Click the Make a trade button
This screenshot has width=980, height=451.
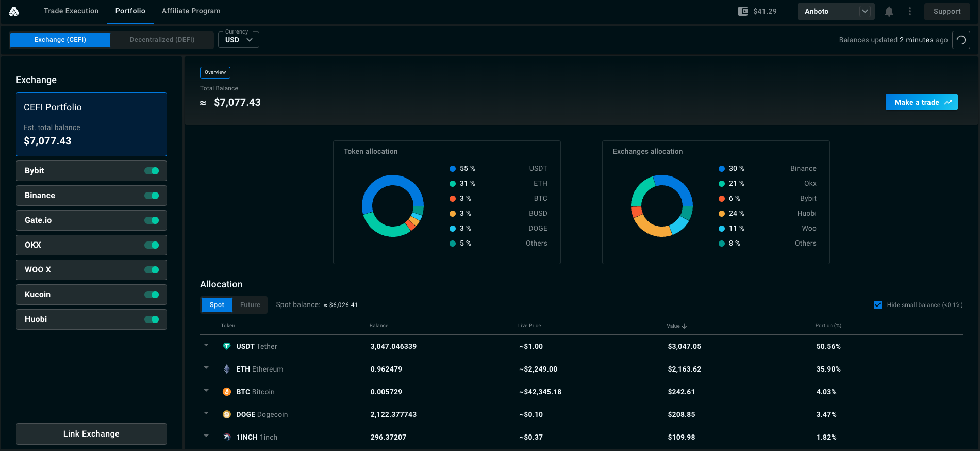click(x=921, y=102)
